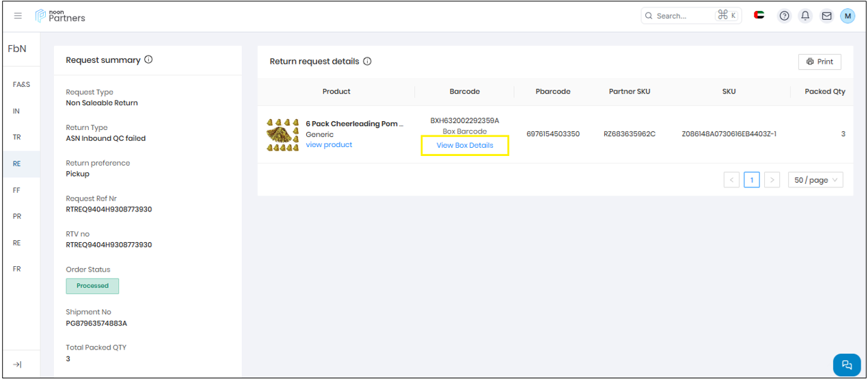
Task: Show info tooltip for Request summary
Action: pyautogui.click(x=149, y=60)
